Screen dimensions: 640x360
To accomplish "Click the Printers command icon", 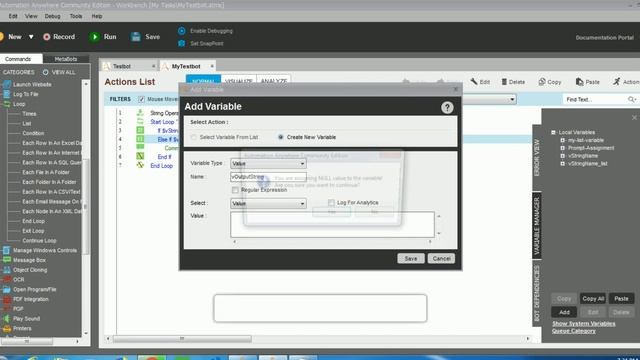I will (x=7, y=329).
